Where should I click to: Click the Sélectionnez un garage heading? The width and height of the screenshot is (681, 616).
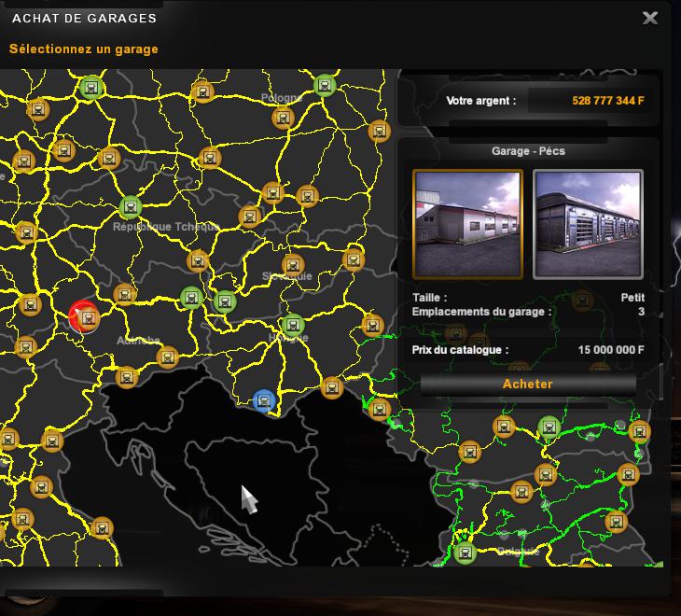[84, 49]
